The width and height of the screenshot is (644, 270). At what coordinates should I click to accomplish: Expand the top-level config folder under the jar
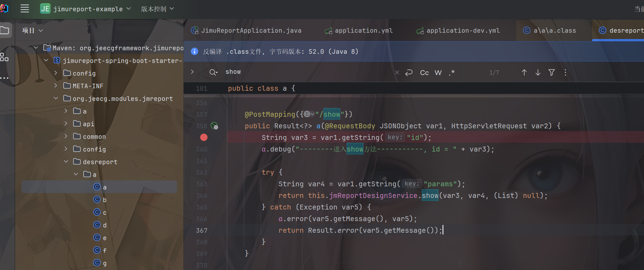(56, 73)
